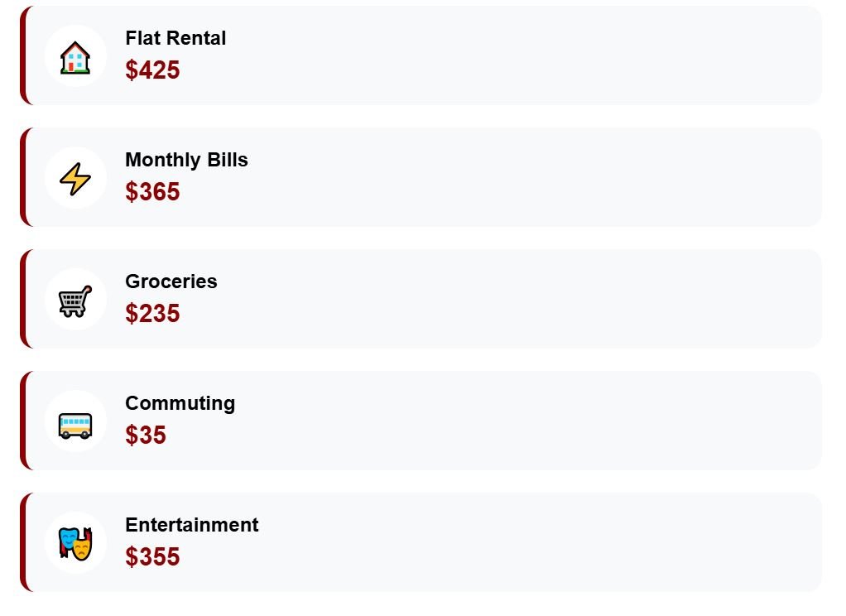Select the Groceries heading
The image size is (846, 616).
click(x=171, y=282)
